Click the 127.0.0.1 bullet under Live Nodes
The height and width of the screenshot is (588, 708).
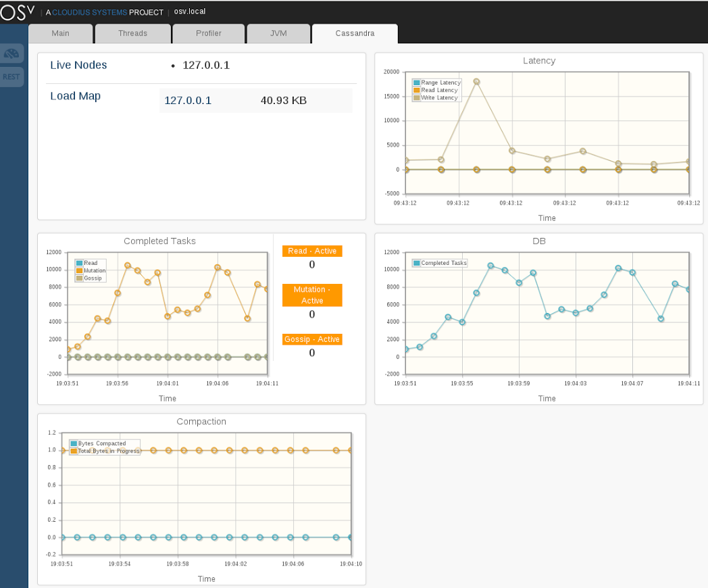[206, 66]
